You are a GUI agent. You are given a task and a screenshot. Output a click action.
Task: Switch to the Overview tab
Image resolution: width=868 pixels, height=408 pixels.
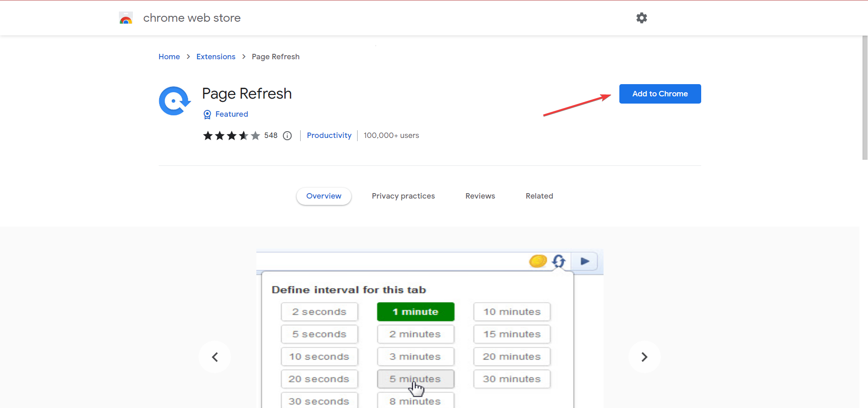tap(324, 196)
